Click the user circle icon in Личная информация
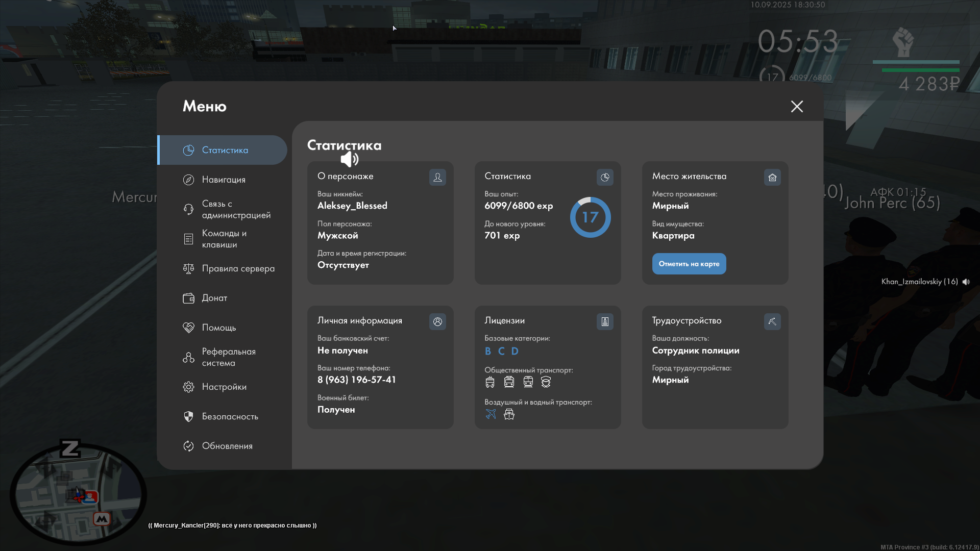 pyautogui.click(x=437, y=321)
